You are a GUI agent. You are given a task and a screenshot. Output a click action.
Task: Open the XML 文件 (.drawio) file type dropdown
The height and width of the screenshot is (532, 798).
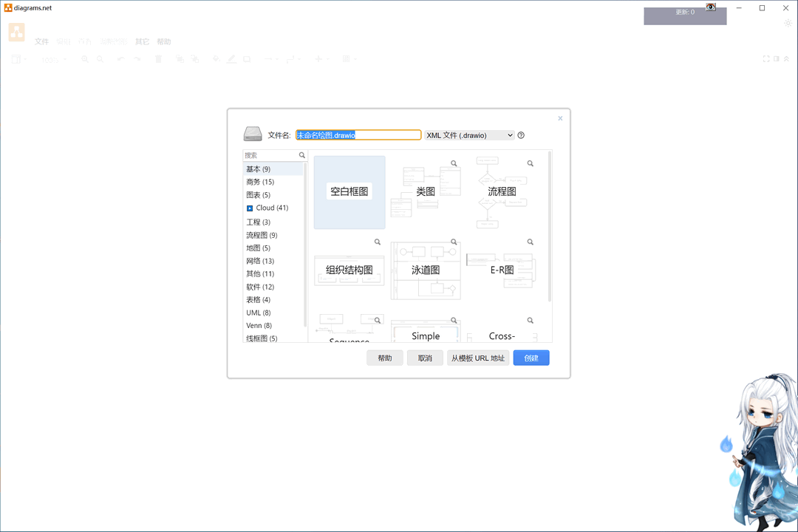point(471,134)
